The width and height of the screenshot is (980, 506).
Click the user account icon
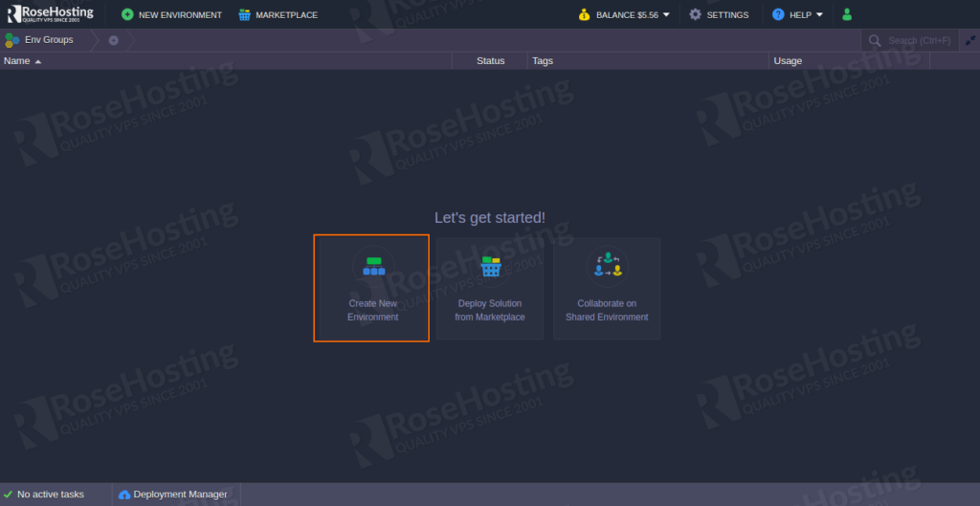[x=847, y=14]
